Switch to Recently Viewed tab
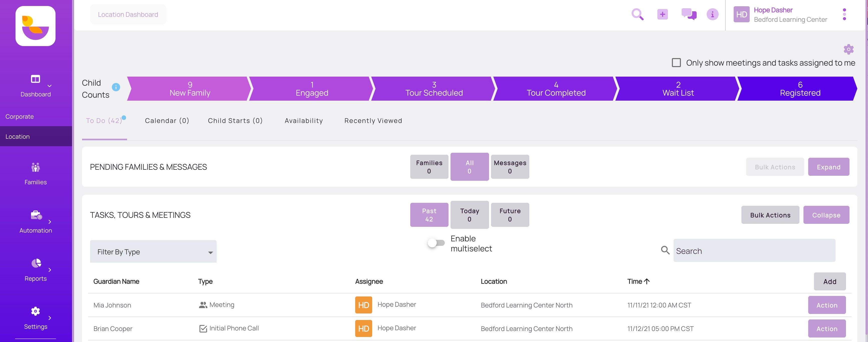Image resolution: width=868 pixels, height=342 pixels. (373, 120)
